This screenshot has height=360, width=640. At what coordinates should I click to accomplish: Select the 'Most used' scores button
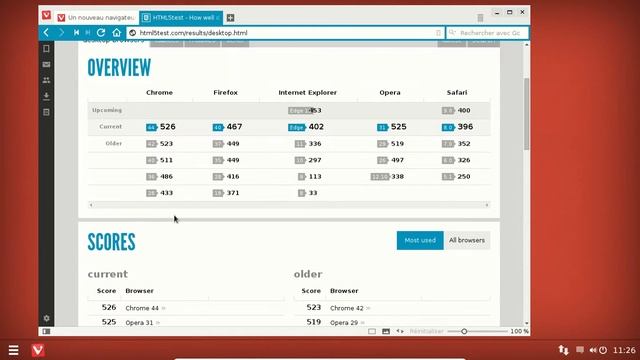point(420,240)
